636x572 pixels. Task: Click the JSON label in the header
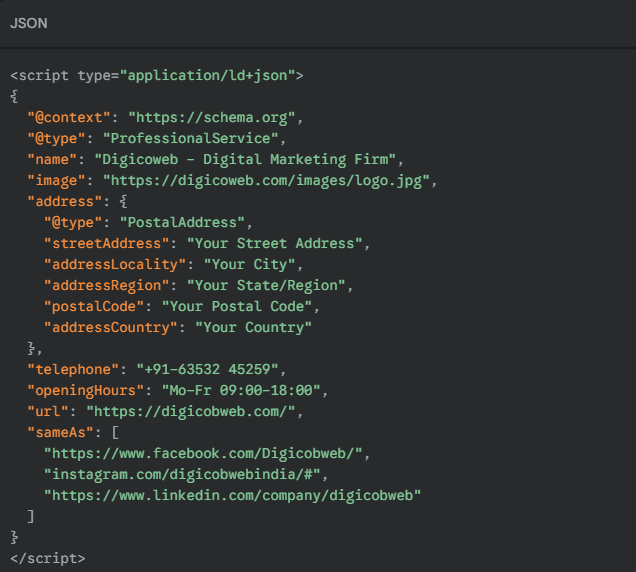(x=29, y=23)
